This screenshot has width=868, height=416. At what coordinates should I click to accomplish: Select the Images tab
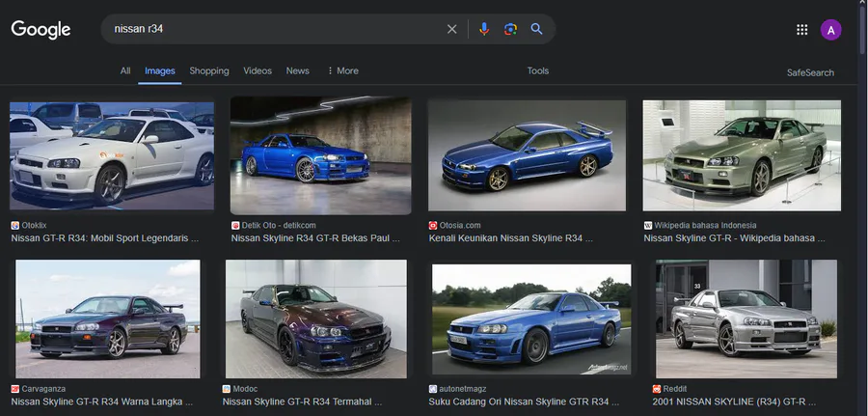(x=160, y=70)
